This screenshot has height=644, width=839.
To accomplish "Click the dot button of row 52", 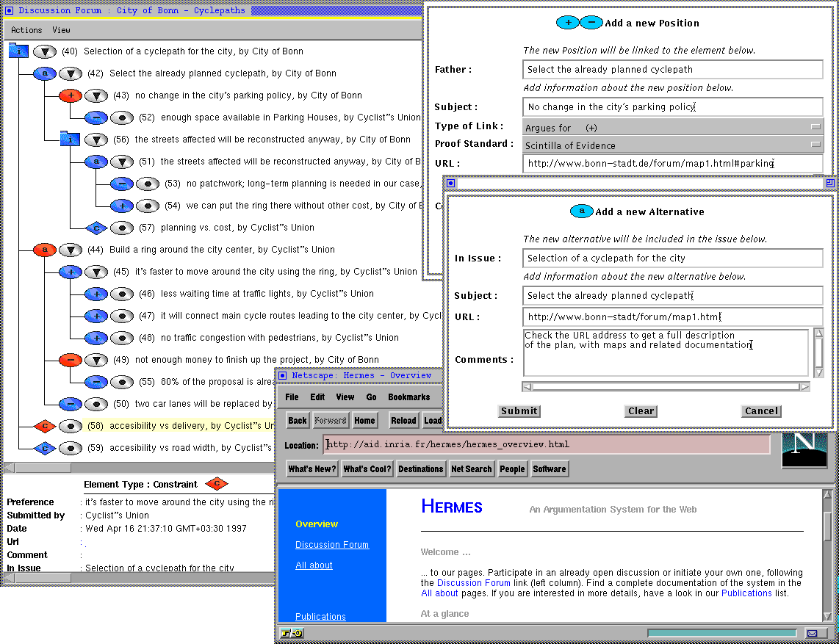I will pos(122,117).
